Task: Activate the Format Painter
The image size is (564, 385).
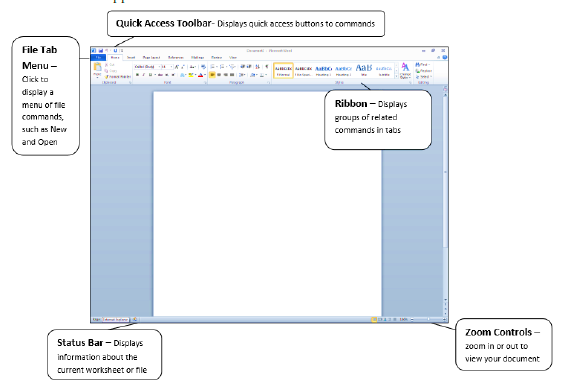Action: pyautogui.click(x=118, y=77)
